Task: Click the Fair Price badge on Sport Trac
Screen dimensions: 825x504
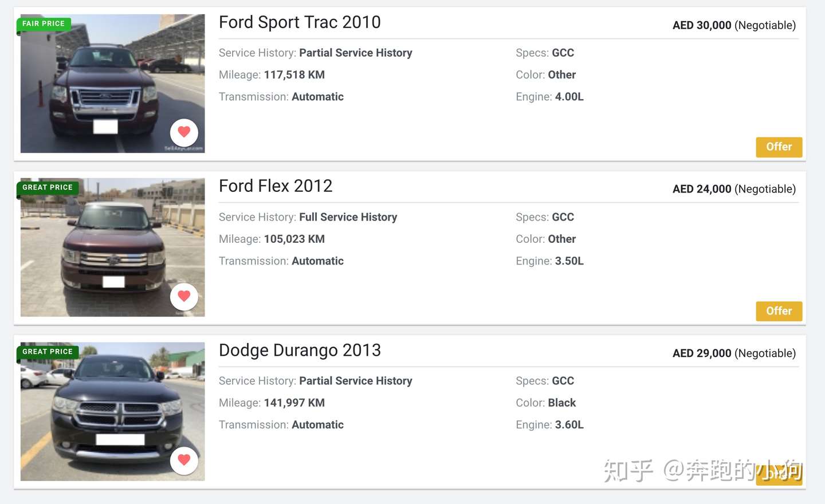Action: [x=44, y=24]
